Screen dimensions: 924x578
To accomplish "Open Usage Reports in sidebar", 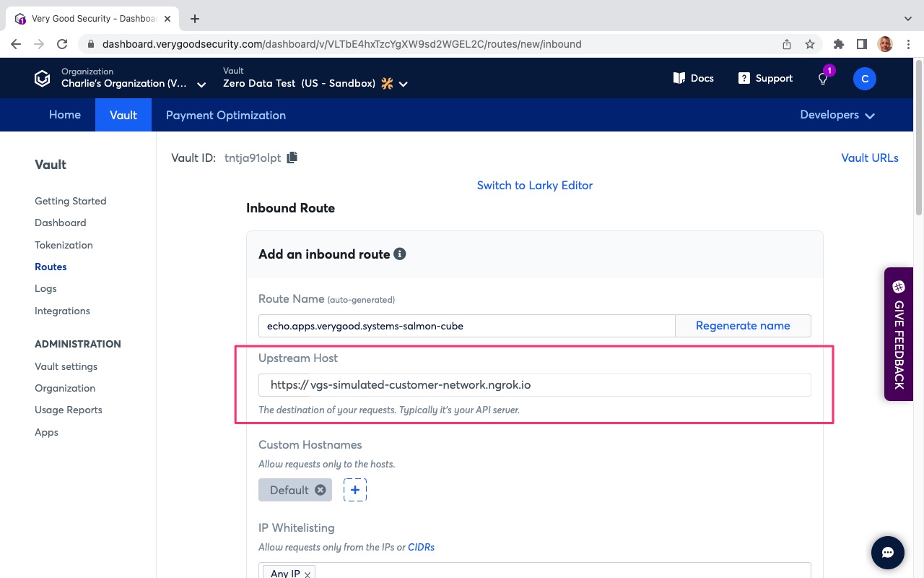I will (69, 410).
